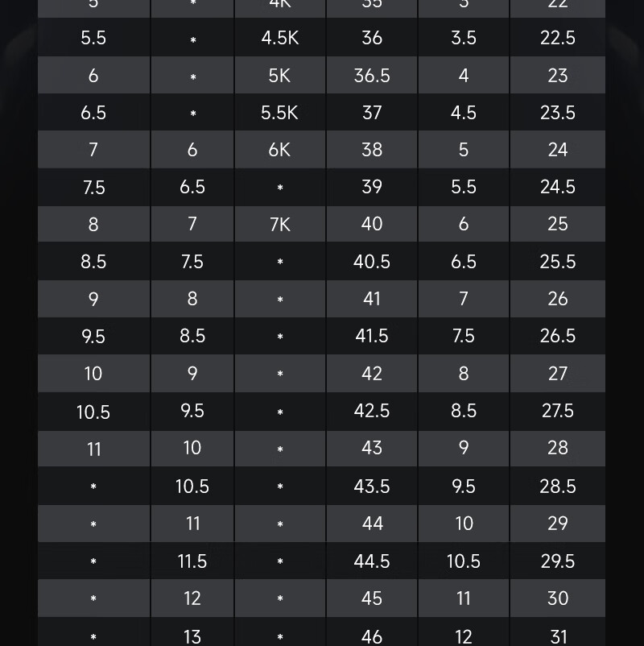Click the 4.5K size cell
Viewport: 644px width, 646px height.
(x=279, y=39)
